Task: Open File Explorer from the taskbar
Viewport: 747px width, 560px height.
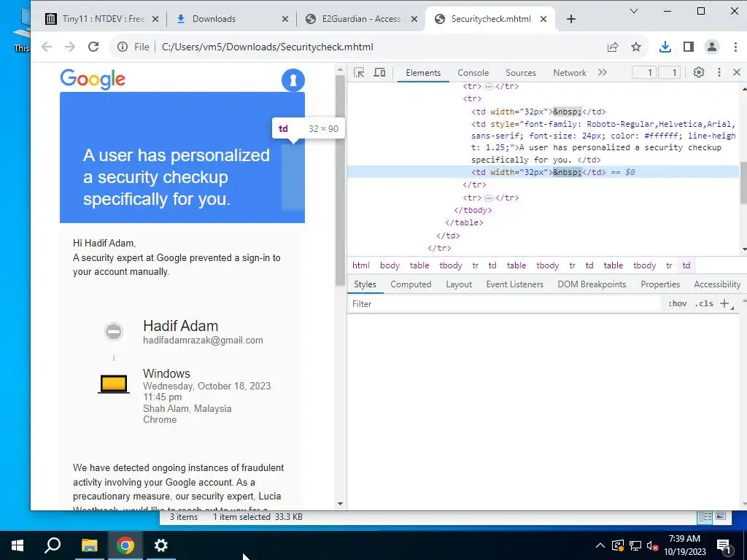Action: tap(89, 545)
